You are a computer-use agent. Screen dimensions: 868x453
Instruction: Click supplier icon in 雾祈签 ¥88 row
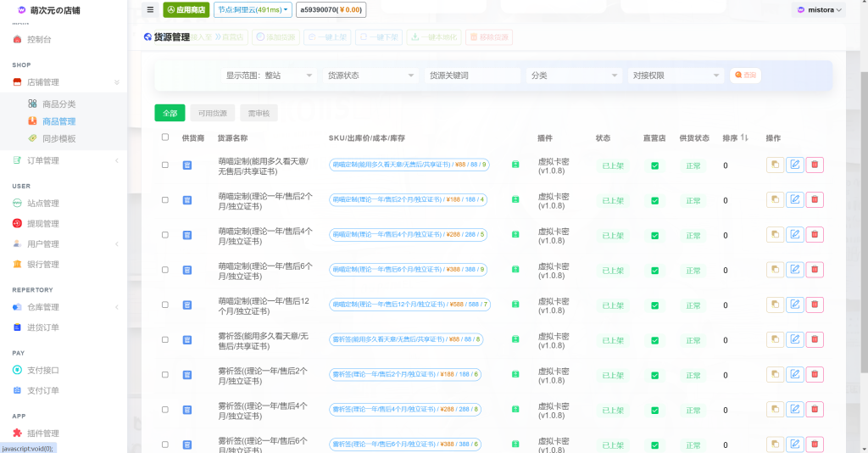[187, 340]
